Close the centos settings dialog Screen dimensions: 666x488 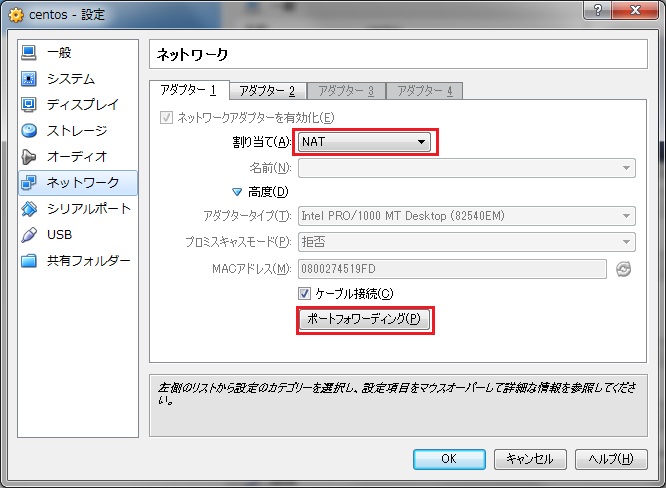pyautogui.click(x=635, y=9)
